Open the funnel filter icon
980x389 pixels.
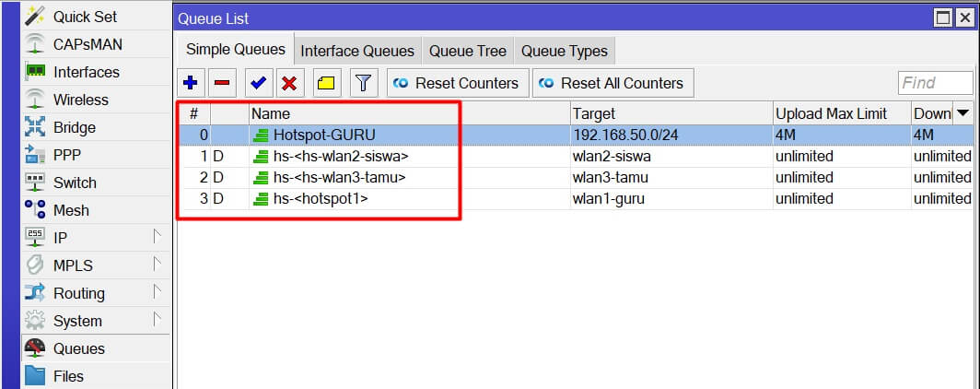click(364, 83)
